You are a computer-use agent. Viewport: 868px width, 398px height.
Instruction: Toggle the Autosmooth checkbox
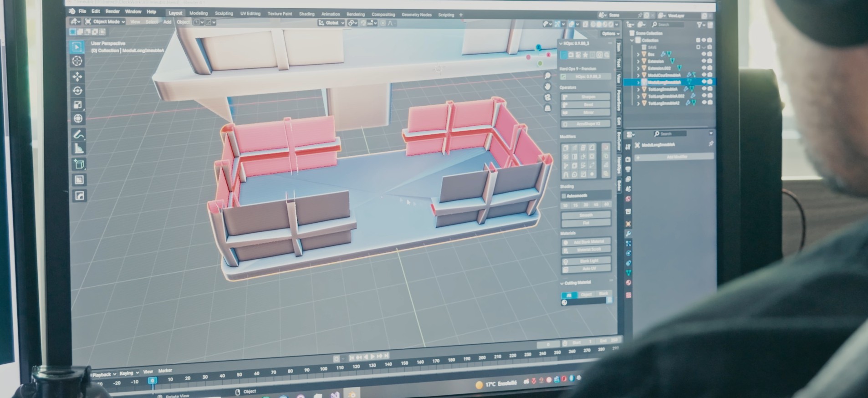coord(564,196)
